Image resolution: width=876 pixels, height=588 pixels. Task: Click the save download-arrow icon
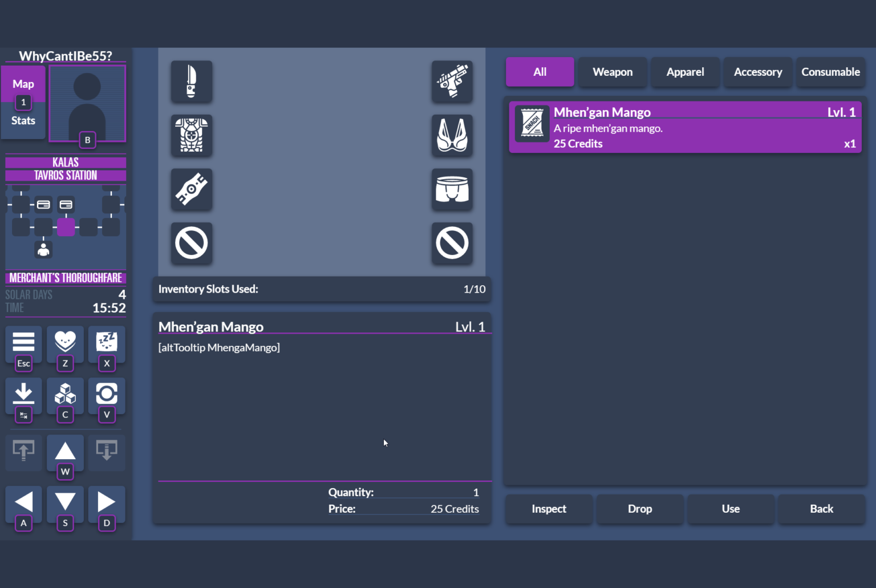pos(23,394)
